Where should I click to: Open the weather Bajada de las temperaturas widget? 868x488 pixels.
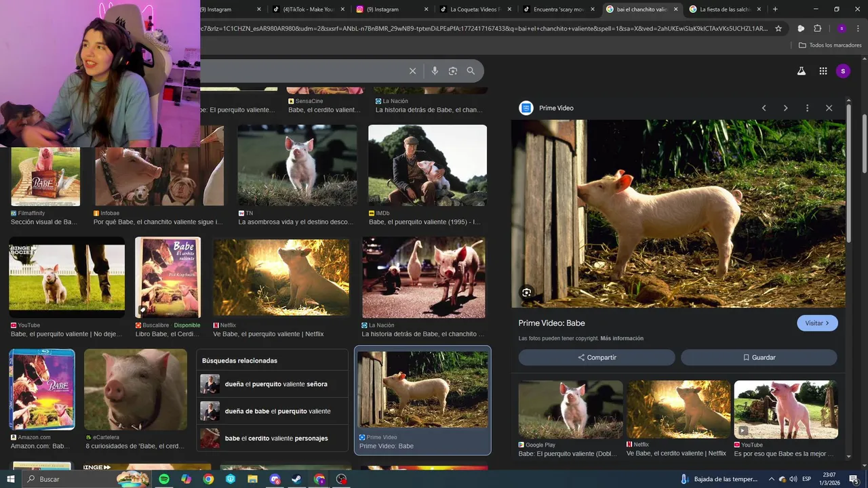click(x=719, y=479)
